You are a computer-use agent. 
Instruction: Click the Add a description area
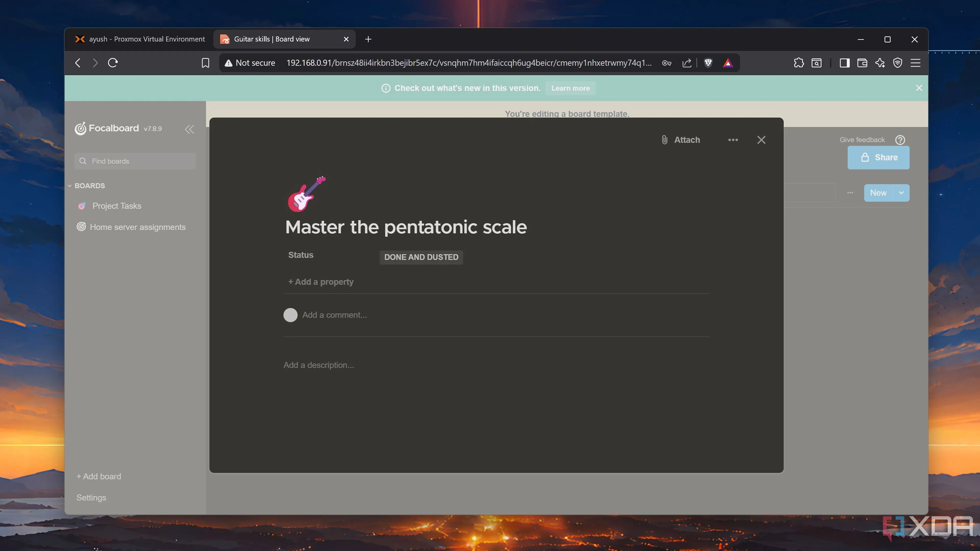pos(319,365)
